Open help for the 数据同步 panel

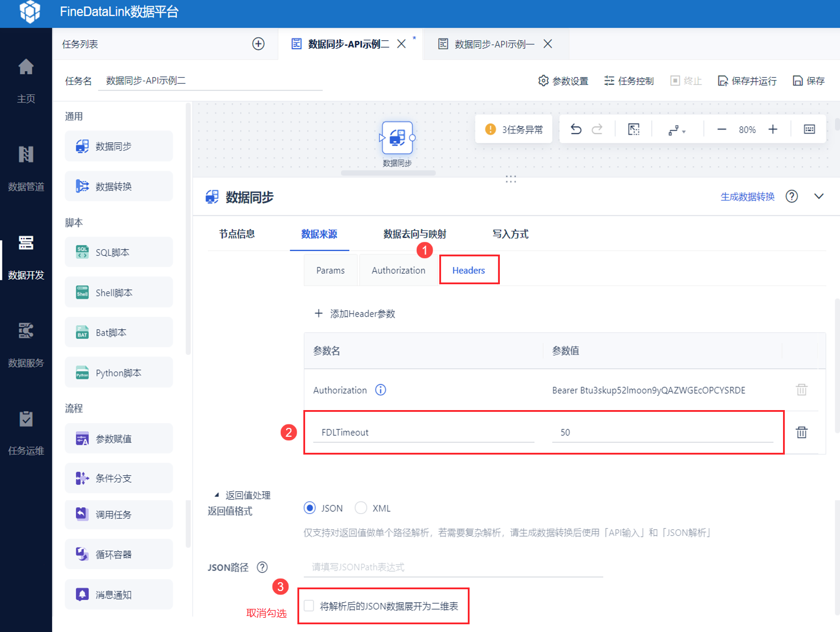click(x=792, y=196)
